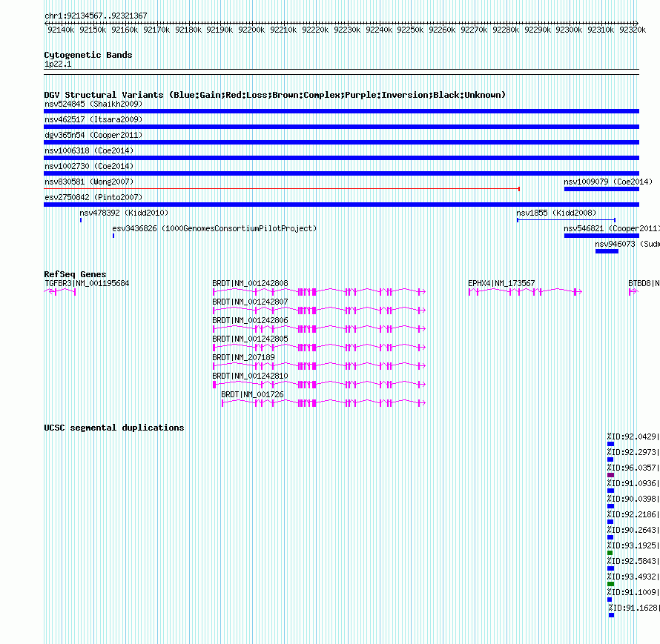Open the BRDT|NM_001242806 transcript label
This screenshot has height=644, width=660.
pos(250,321)
